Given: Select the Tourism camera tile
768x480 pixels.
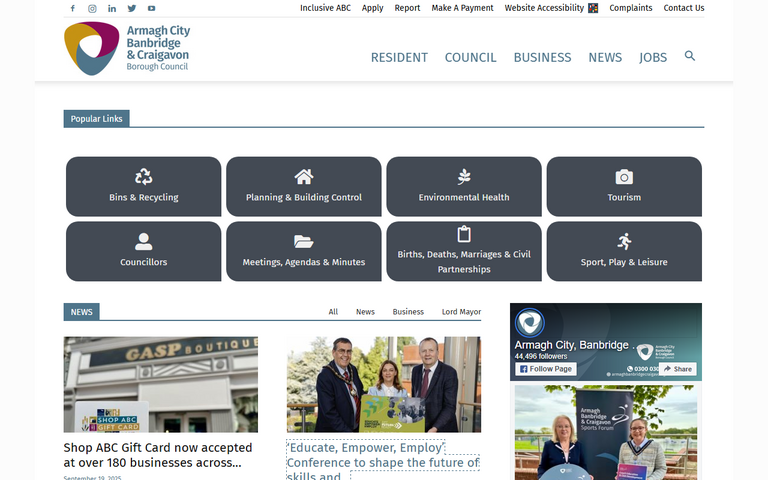Looking at the screenshot, I should pos(624,187).
